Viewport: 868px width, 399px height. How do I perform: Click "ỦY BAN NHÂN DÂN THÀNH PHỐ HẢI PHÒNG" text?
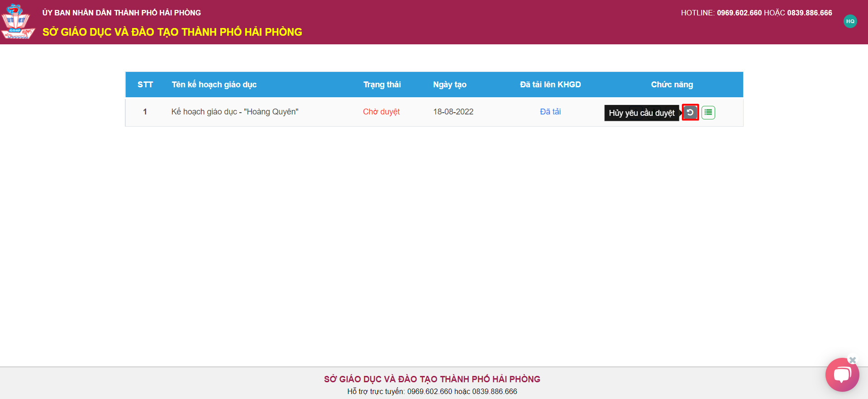click(122, 13)
